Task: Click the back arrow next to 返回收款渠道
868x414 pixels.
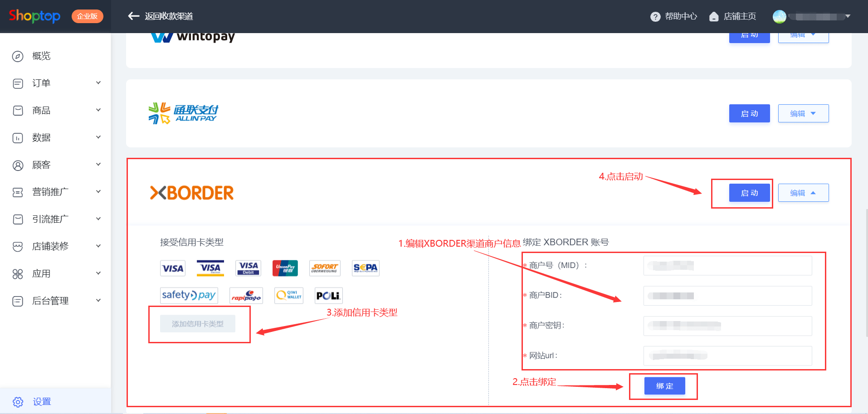Action: [x=133, y=16]
